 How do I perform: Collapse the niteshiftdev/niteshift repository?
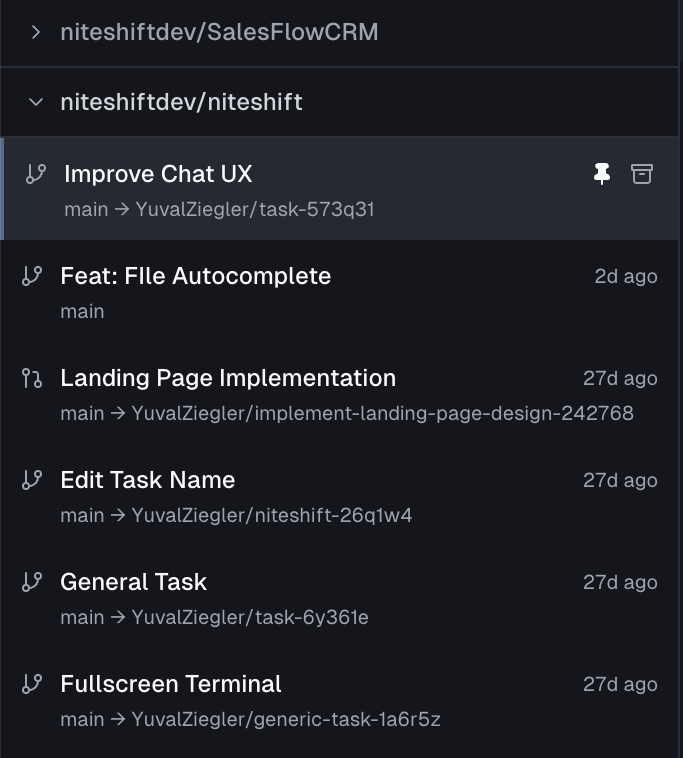(36, 102)
